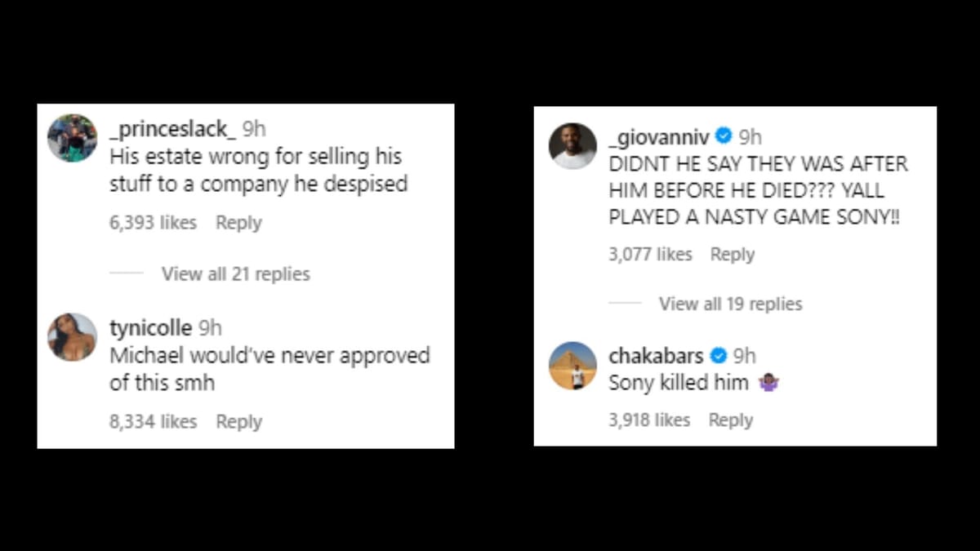The height and width of the screenshot is (551, 980).
Task: Reply to _giovanniv comment
Action: (x=733, y=254)
